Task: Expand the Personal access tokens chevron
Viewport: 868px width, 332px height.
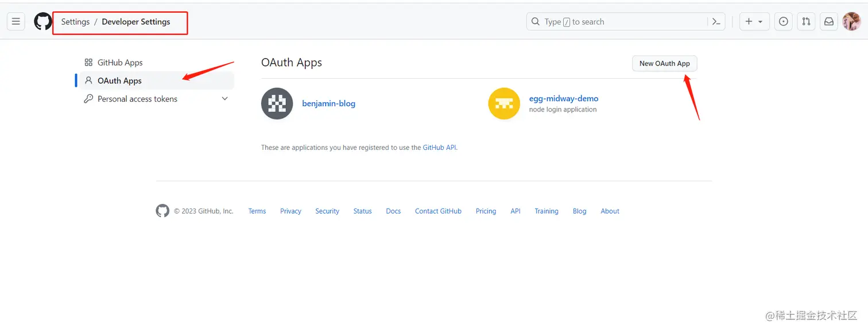Action: [224, 99]
